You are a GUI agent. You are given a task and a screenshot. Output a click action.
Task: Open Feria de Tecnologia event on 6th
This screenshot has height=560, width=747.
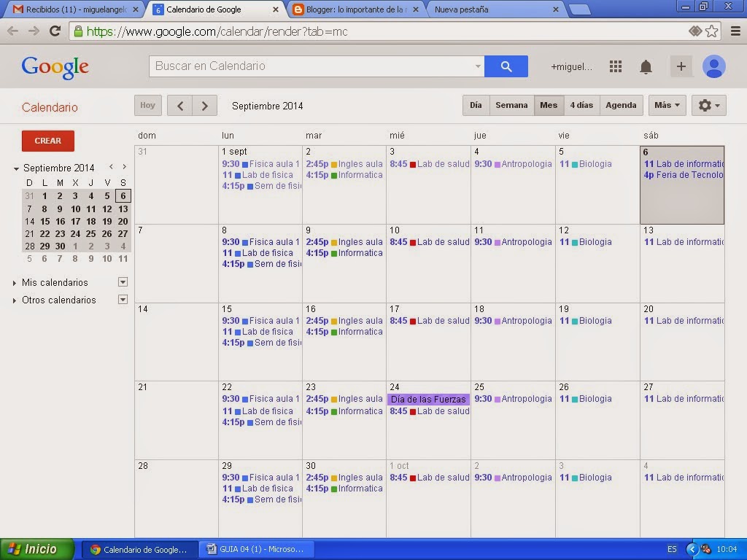click(683, 175)
